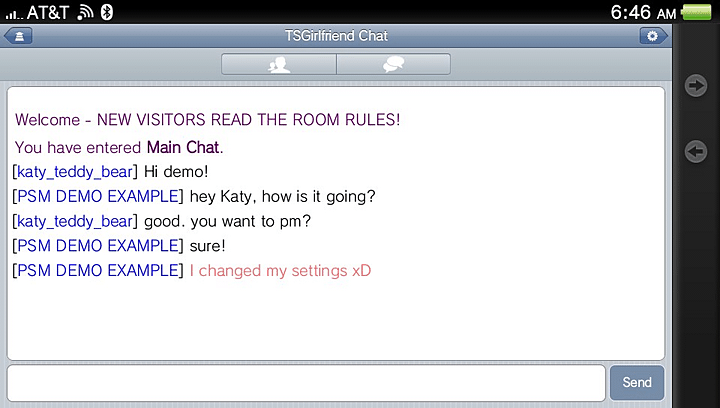Send the message with the Send button
Image resolution: width=720 pixels, height=408 pixels.
click(637, 382)
